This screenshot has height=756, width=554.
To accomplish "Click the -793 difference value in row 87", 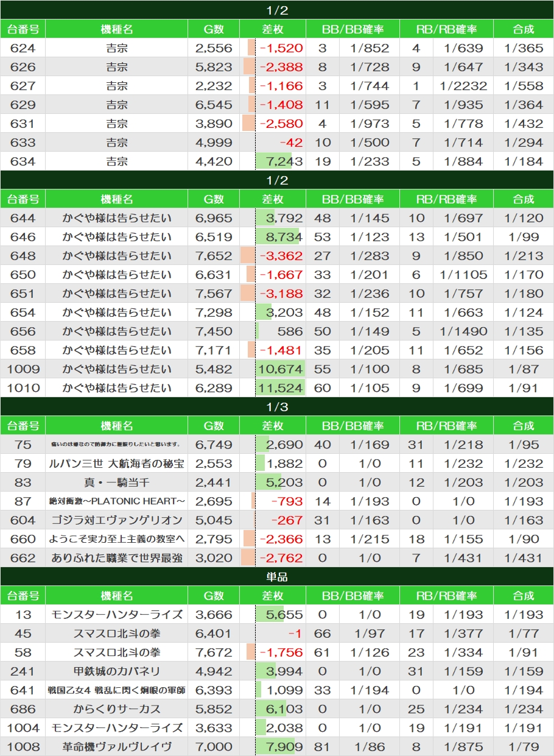I will (286, 501).
